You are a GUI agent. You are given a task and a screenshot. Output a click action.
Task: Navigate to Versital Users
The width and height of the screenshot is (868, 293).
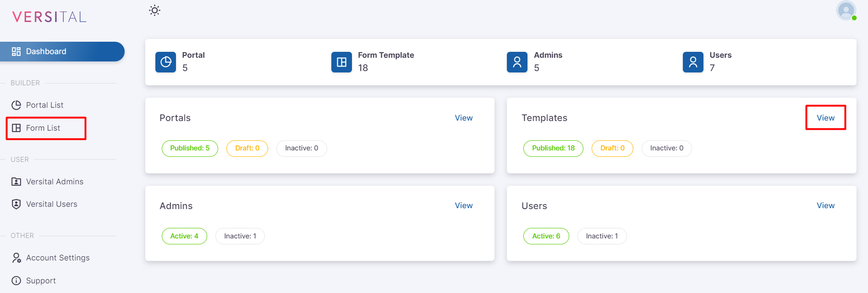pos(51,204)
